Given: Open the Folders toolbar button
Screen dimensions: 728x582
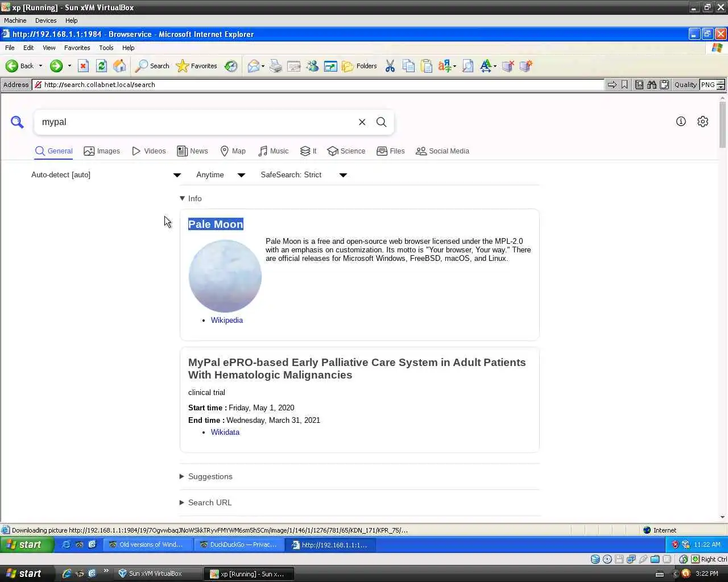Looking at the screenshot, I should (359, 66).
